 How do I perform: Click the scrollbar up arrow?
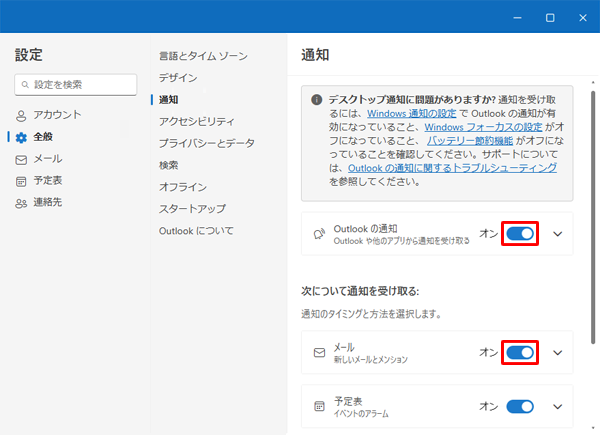coord(593,82)
